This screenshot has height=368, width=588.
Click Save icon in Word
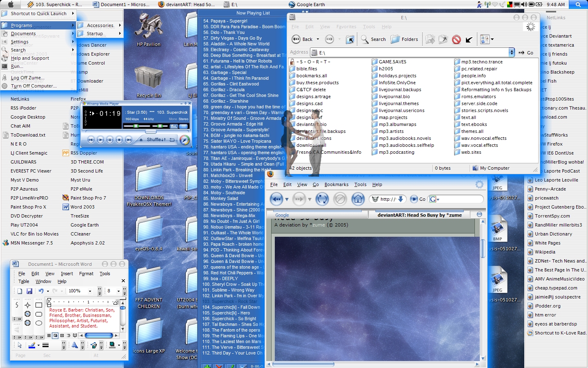click(29, 291)
